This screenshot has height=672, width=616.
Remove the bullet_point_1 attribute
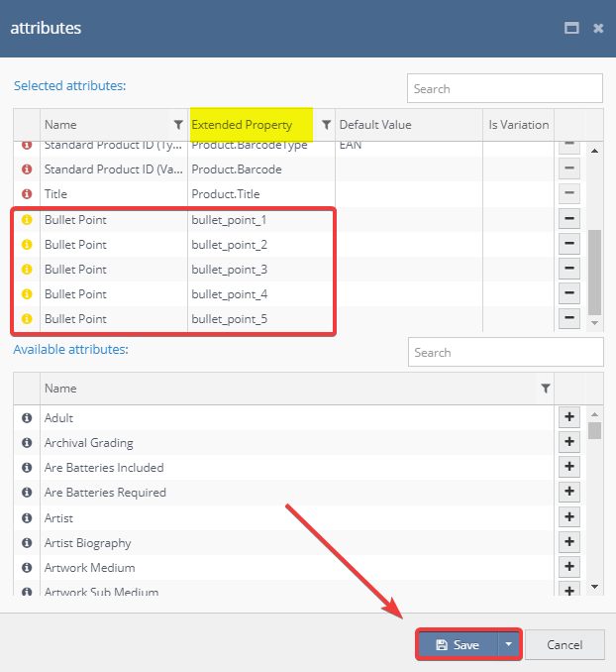point(569,219)
